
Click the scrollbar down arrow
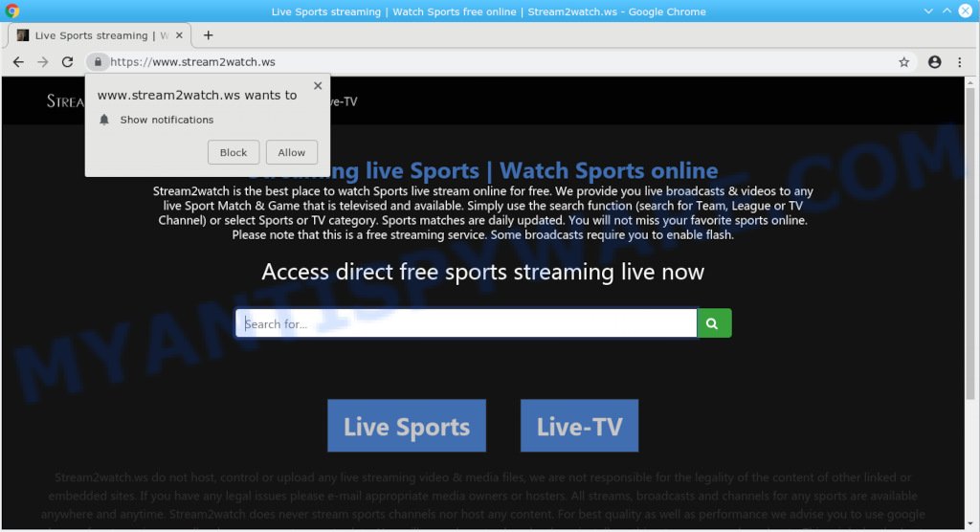(x=970, y=524)
